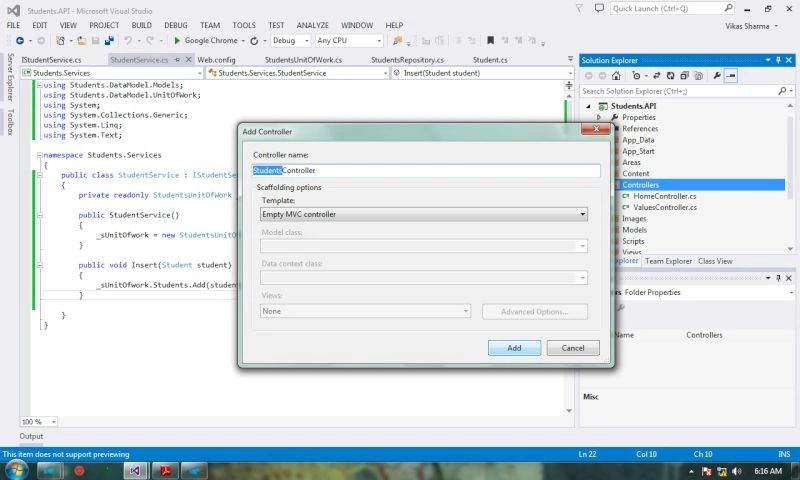Viewport: 800px width, 480px height.
Task: Close the Add Controller dialog
Action: click(x=596, y=129)
